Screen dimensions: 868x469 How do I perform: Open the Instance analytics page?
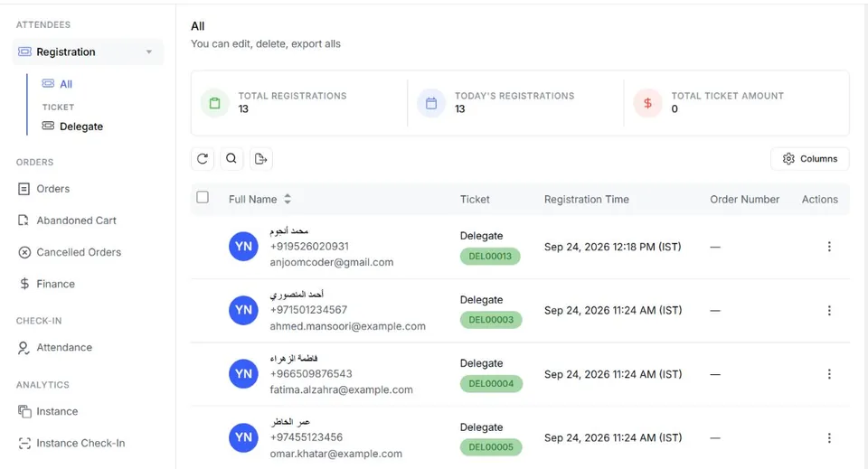click(57, 411)
